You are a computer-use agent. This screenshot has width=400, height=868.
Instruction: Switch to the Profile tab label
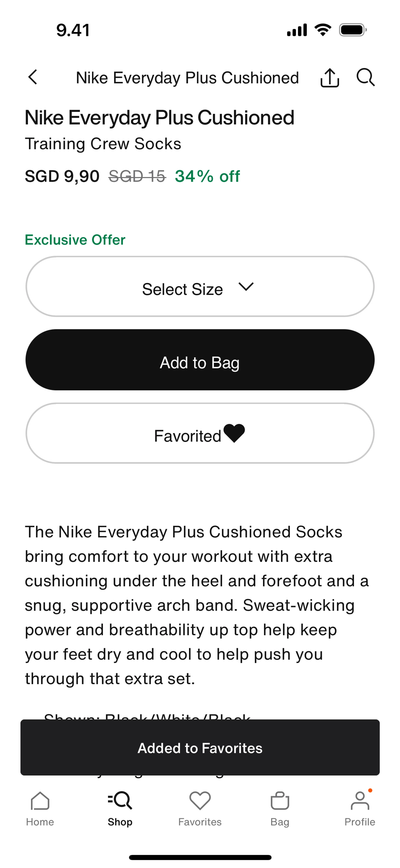click(360, 822)
